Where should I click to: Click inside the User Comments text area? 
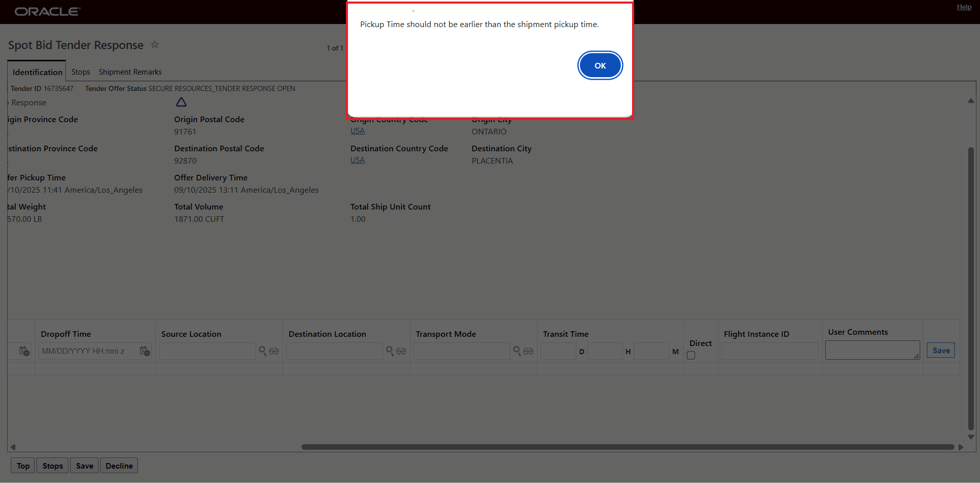pyautogui.click(x=872, y=350)
